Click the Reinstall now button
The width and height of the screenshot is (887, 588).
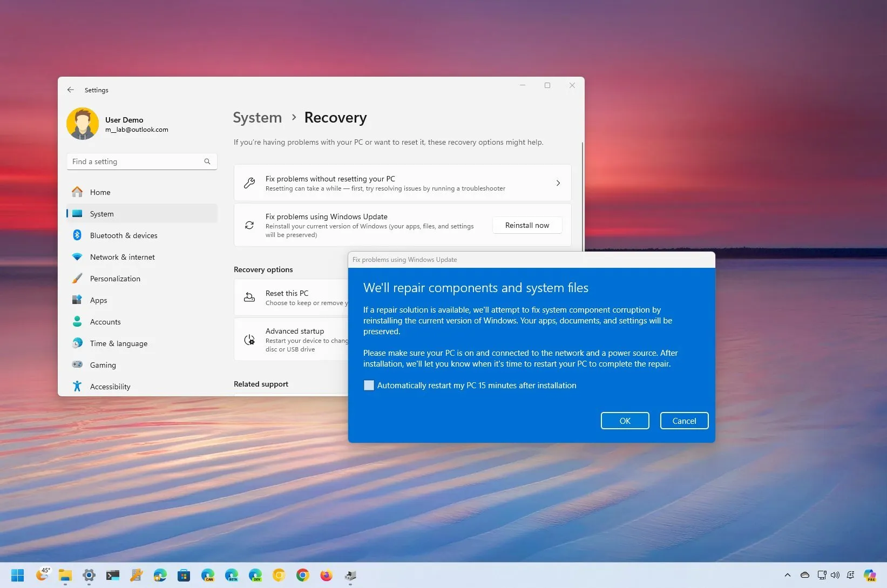pos(527,225)
